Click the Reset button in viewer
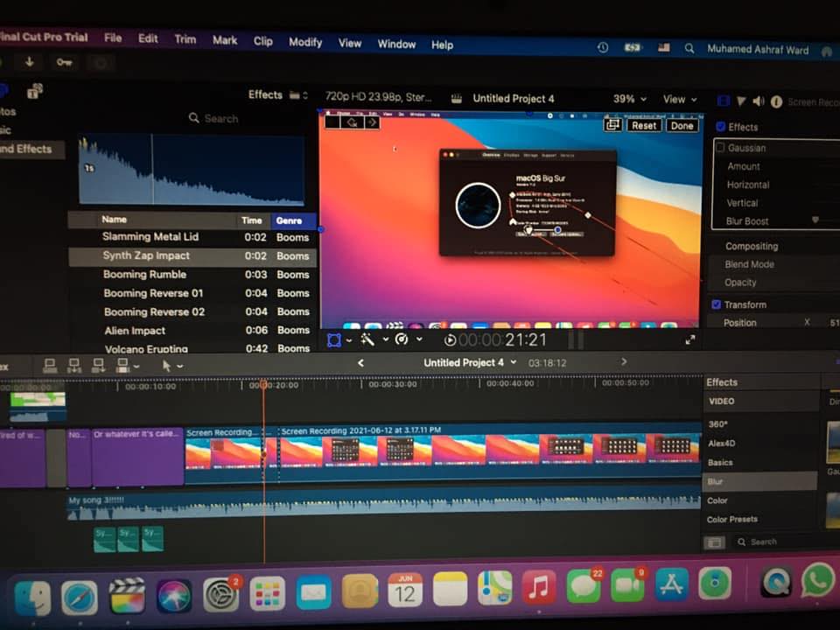Screen dimensions: 840x630 pos(643,125)
